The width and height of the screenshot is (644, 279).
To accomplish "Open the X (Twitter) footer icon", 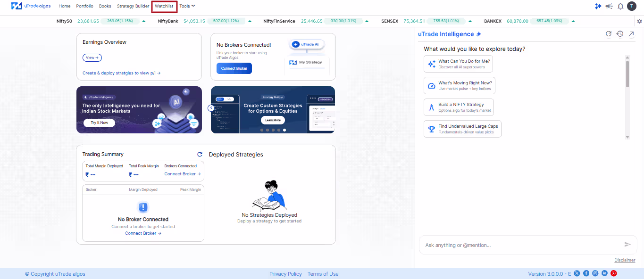I will pyautogui.click(x=577, y=273).
